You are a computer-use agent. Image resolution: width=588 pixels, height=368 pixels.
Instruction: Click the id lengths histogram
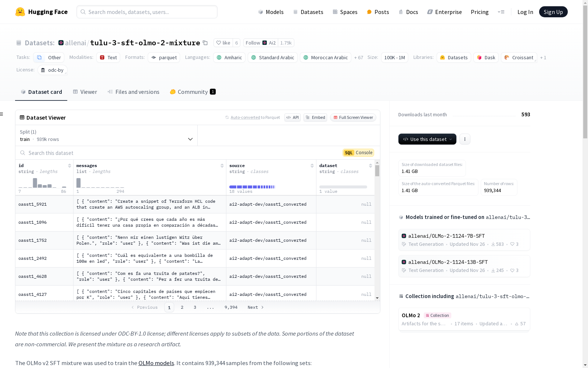pyautogui.click(x=42, y=183)
